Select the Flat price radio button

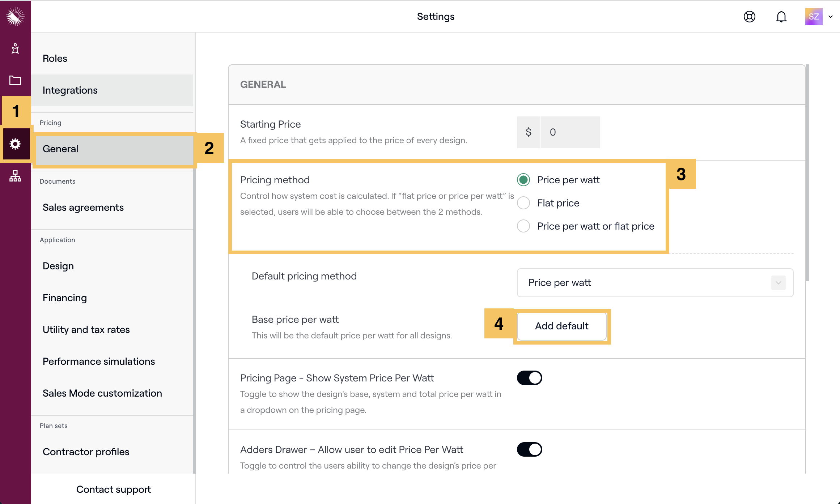point(523,203)
